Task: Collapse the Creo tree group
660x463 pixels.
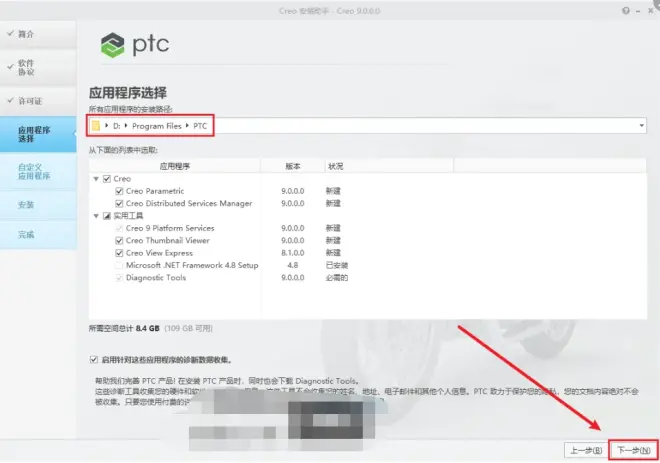Action: [96, 179]
